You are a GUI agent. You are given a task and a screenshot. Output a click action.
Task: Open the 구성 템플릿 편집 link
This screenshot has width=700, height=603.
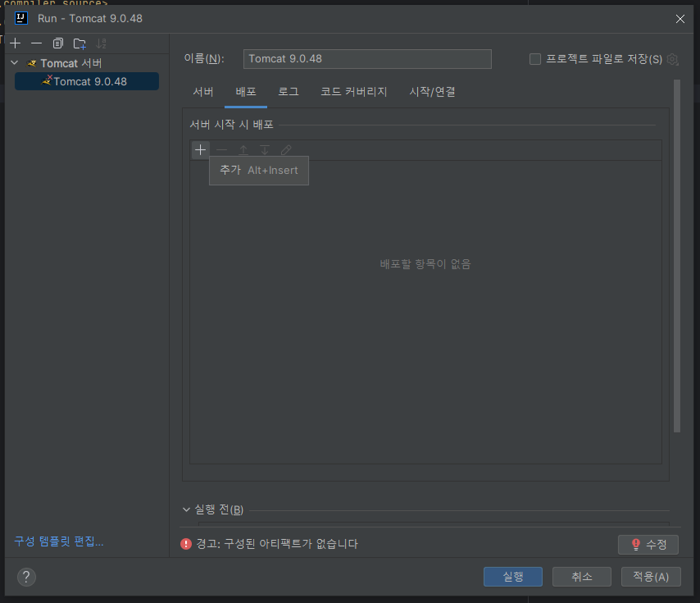[59, 541]
